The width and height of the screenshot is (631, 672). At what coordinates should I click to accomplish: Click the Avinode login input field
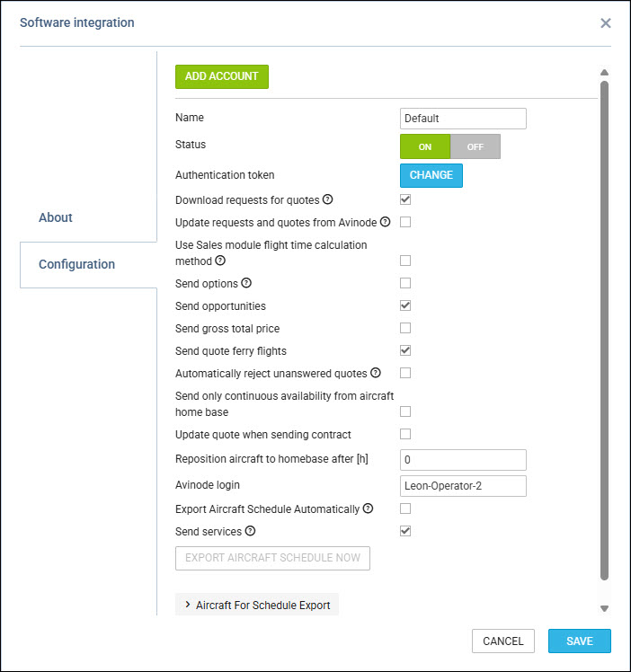coord(463,486)
